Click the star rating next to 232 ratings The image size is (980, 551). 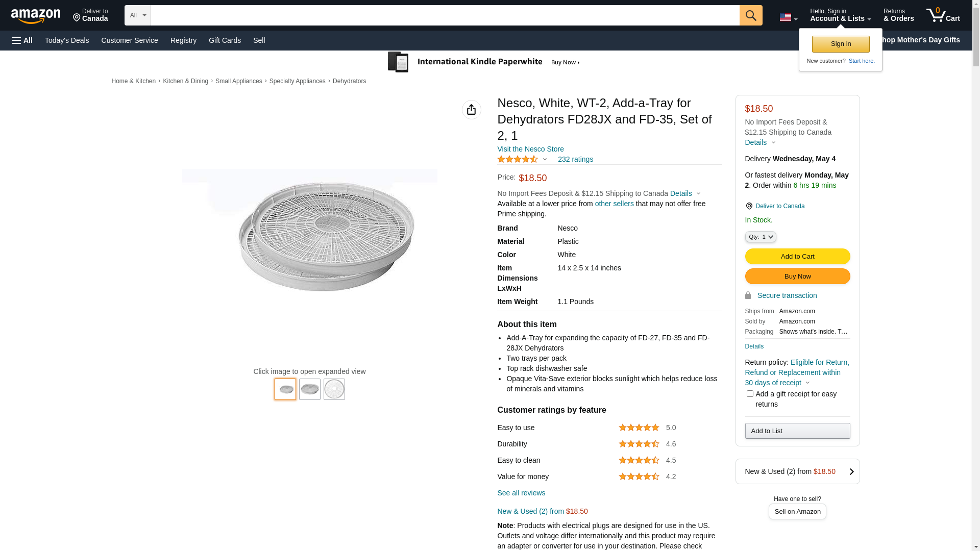click(518, 159)
